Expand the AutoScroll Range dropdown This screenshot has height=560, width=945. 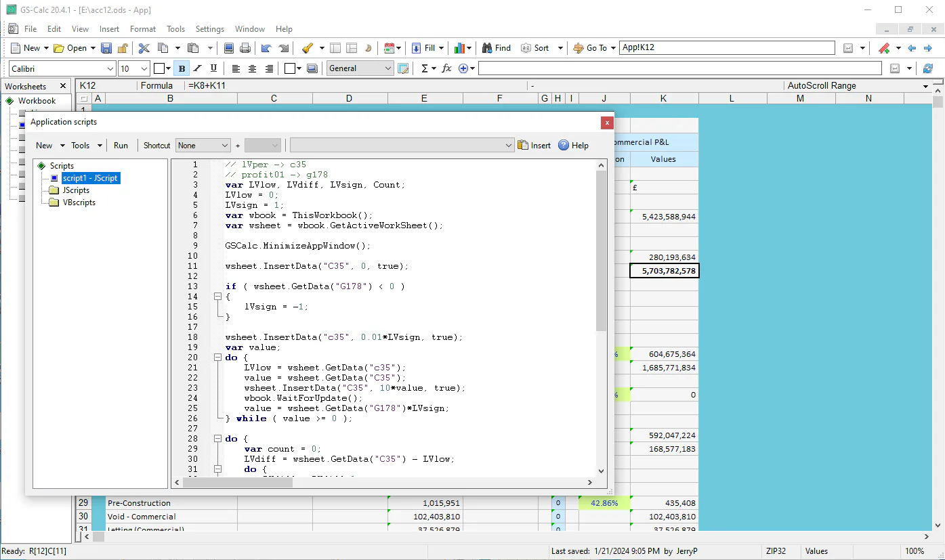tap(925, 86)
